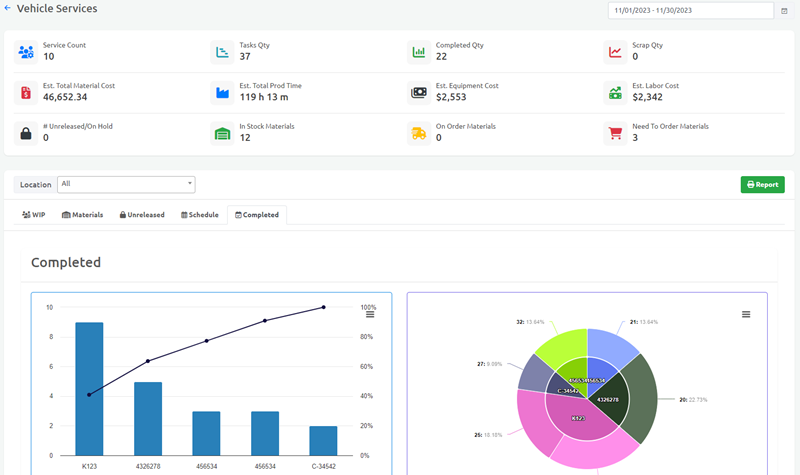Image resolution: width=800 pixels, height=475 pixels.
Task: Open the bar chart hamburger menu
Action: tap(370, 315)
